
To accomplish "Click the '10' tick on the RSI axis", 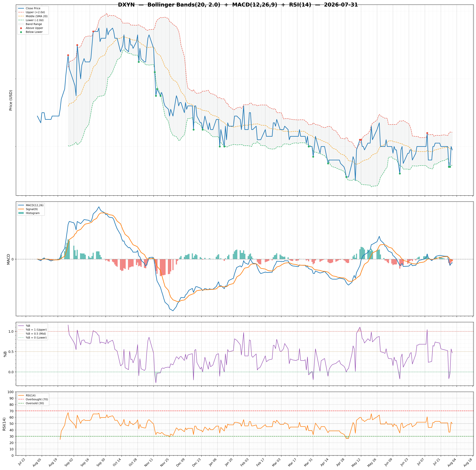I will pyautogui.click(x=12, y=449).
